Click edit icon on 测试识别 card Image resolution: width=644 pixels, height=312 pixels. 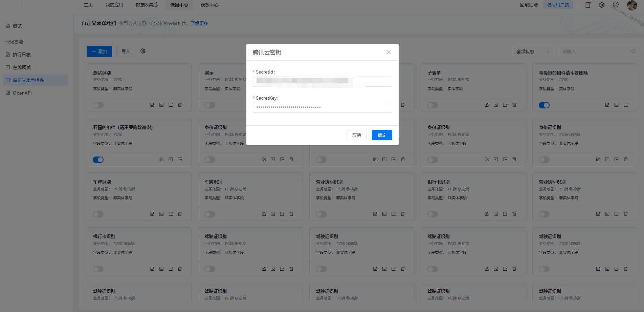[152, 105]
